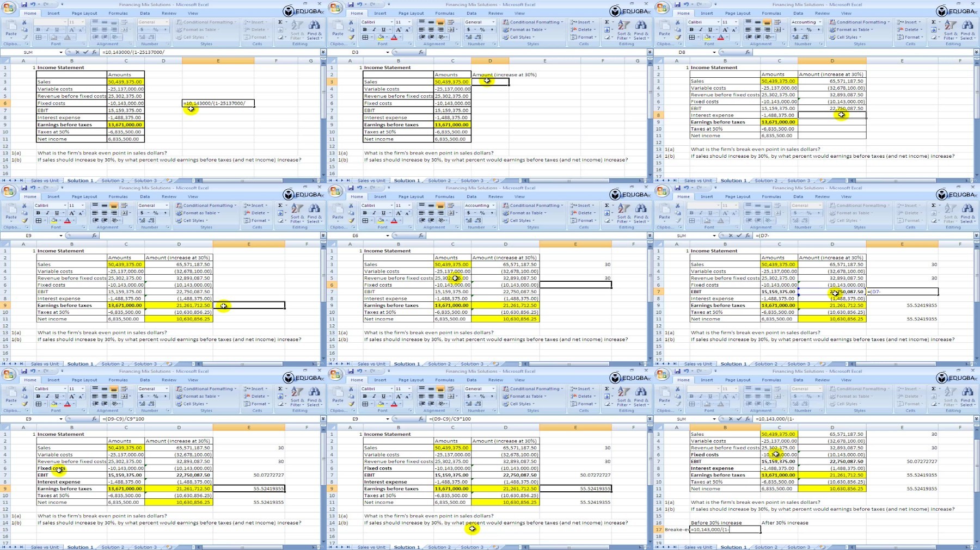Click formula bar text =10,143,000/(1-
Image resolution: width=980 pixels, height=550 pixels.
[x=775, y=419]
